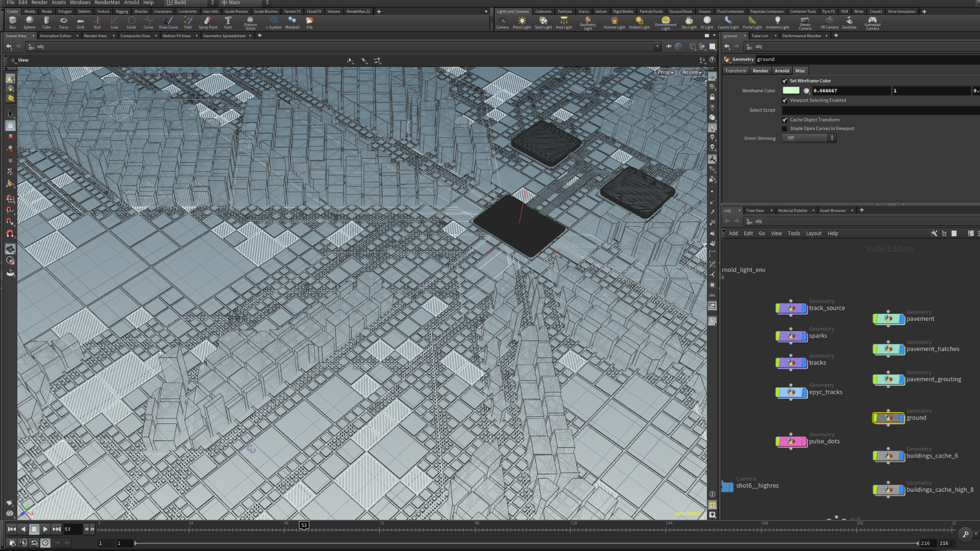980x551 pixels.
Task: Open the shelf set options arrow
Action: point(486,11)
